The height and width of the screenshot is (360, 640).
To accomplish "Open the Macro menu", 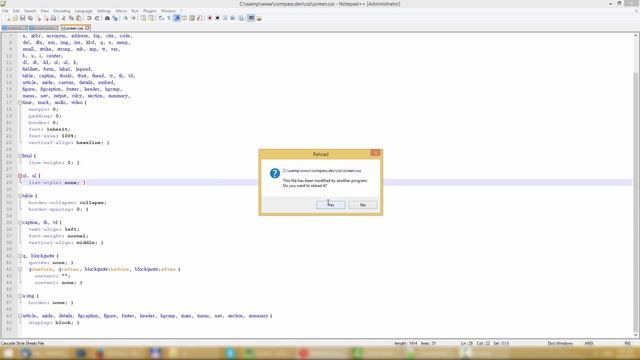I will pos(121,11).
